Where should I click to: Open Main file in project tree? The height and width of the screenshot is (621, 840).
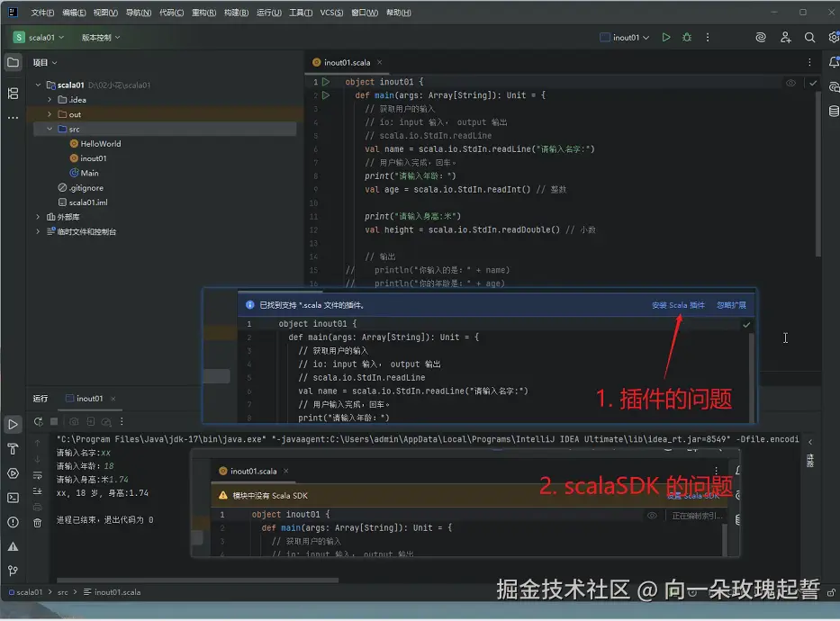84,173
